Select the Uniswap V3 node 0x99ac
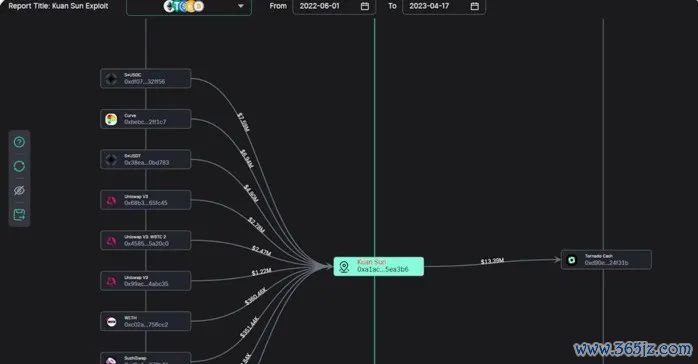Image resolution: width=698 pixels, height=364 pixels. coord(146,281)
